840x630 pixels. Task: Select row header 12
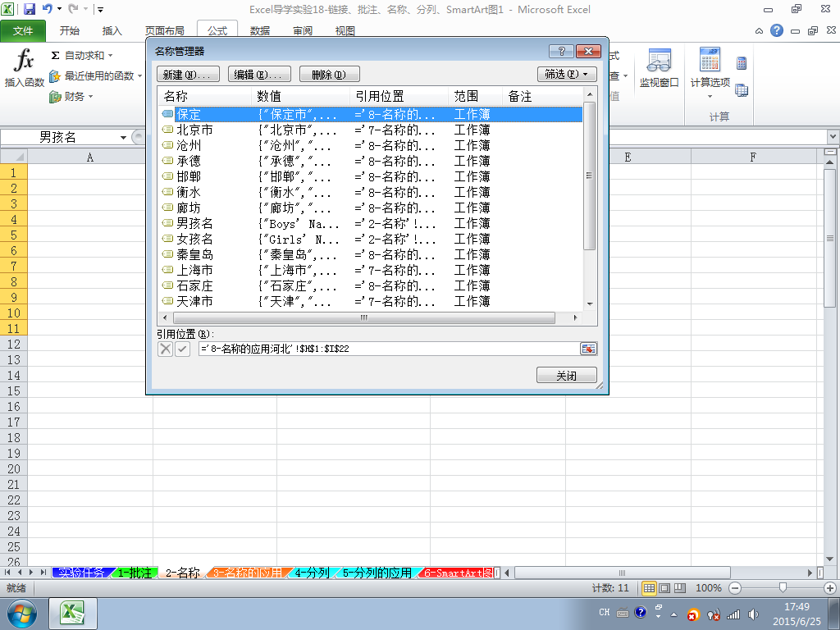(13, 344)
